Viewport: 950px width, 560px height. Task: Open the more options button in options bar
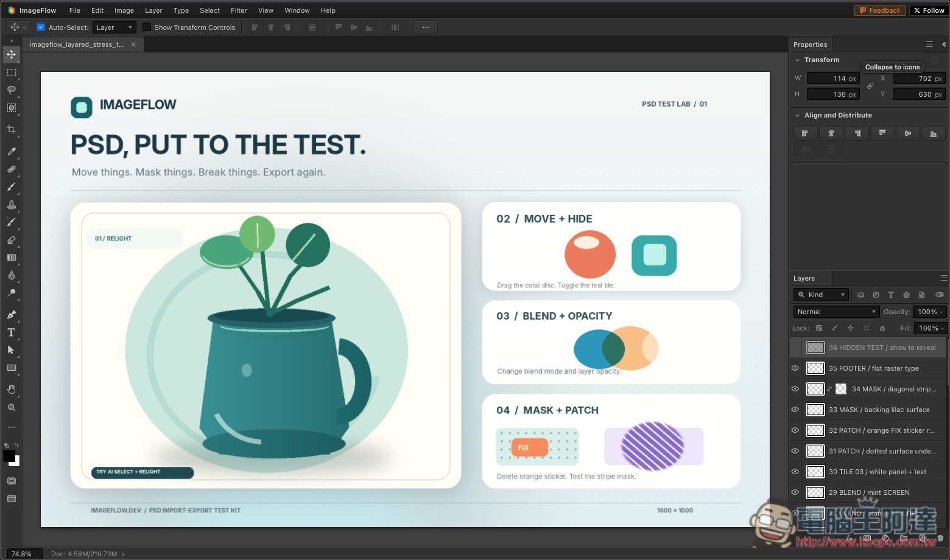tap(425, 27)
